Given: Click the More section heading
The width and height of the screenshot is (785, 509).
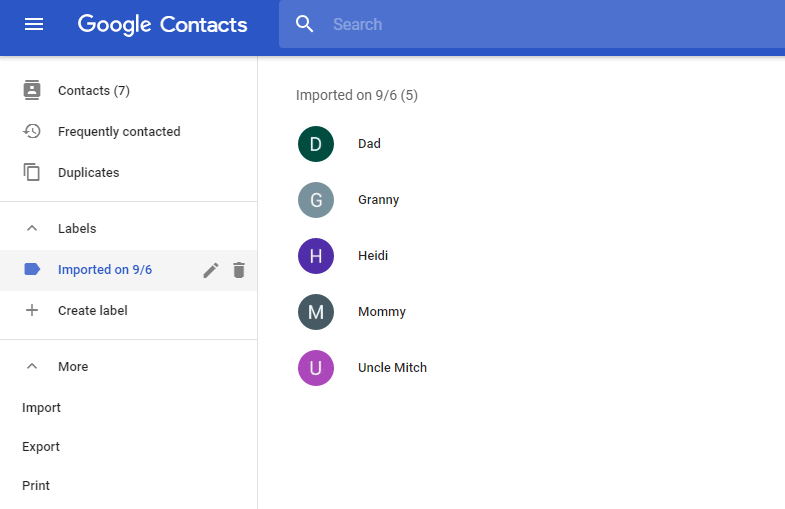Looking at the screenshot, I should (73, 367).
